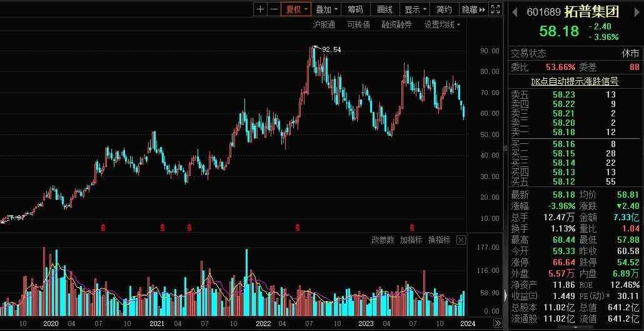
Task: Toggle fullscreen chart view icon
Action: 495,9
